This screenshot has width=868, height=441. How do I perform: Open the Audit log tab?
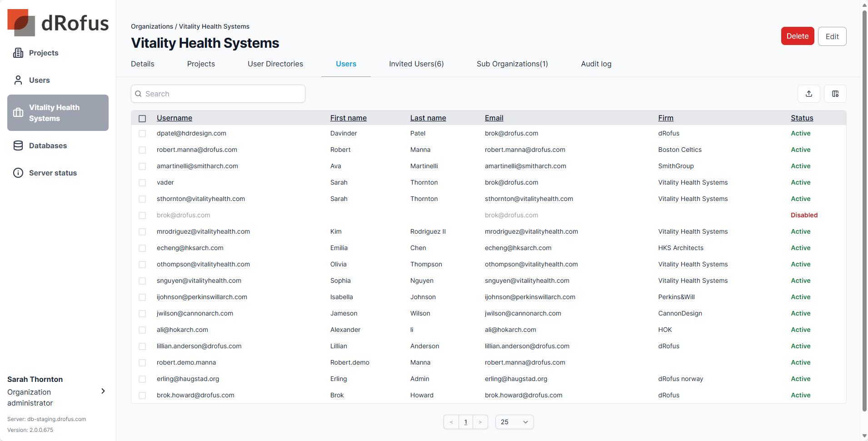(596, 64)
